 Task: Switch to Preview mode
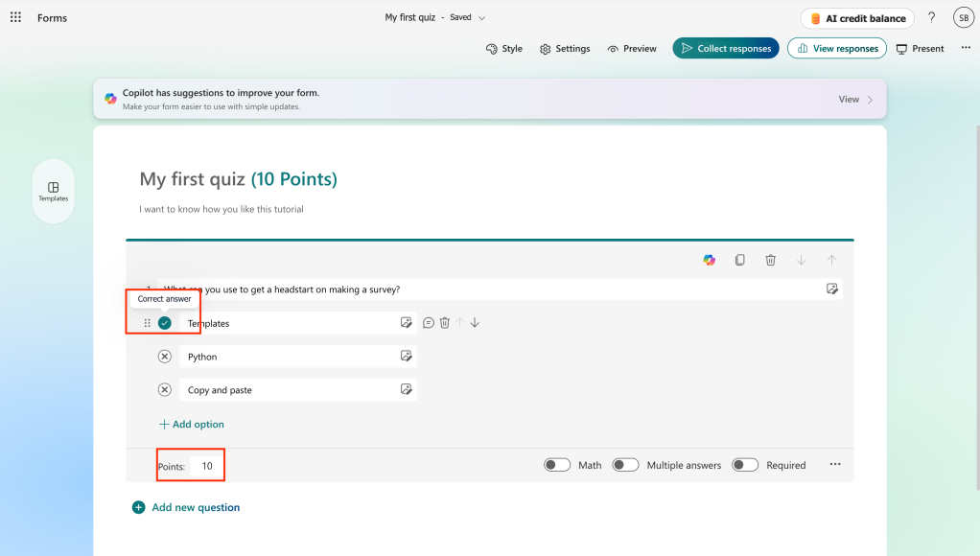pos(632,48)
